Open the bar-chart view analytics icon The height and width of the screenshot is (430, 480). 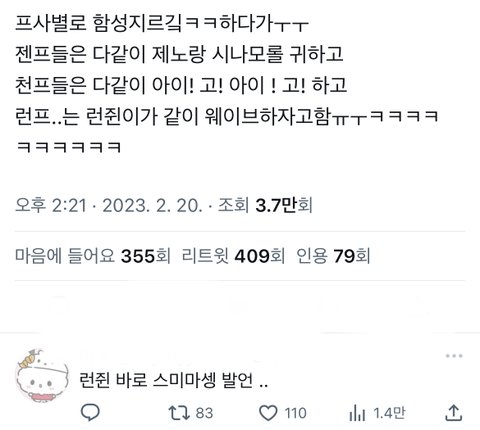(x=358, y=413)
